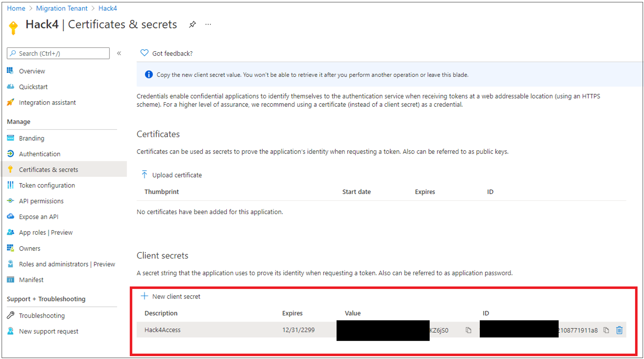This screenshot has width=644, height=359.
Task: Click the Certificates & secrets icon
Action: click(10, 169)
